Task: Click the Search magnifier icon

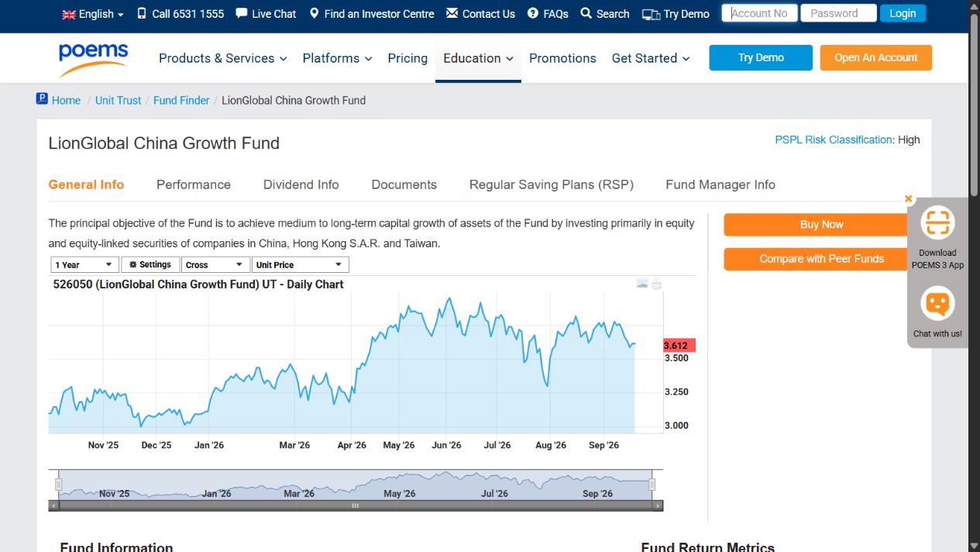Action: coord(586,13)
